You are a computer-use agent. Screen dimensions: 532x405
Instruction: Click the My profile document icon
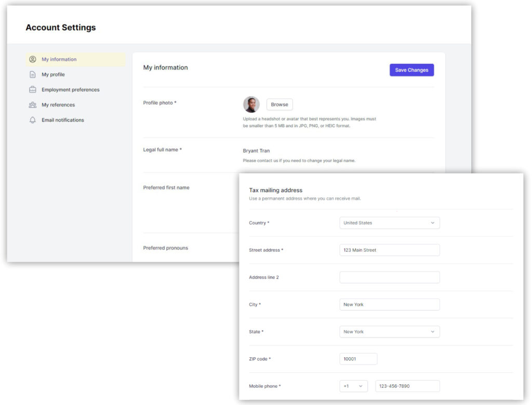pyautogui.click(x=33, y=75)
